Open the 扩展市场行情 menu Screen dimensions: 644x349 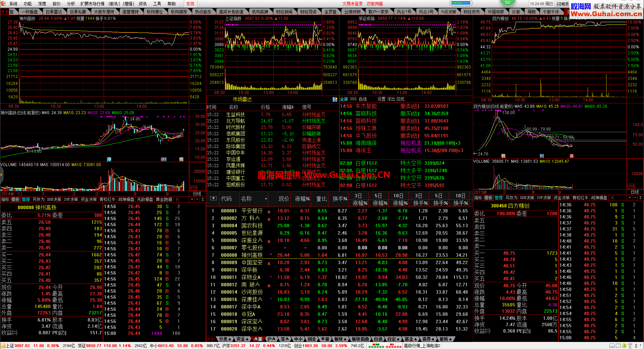[92, 4]
